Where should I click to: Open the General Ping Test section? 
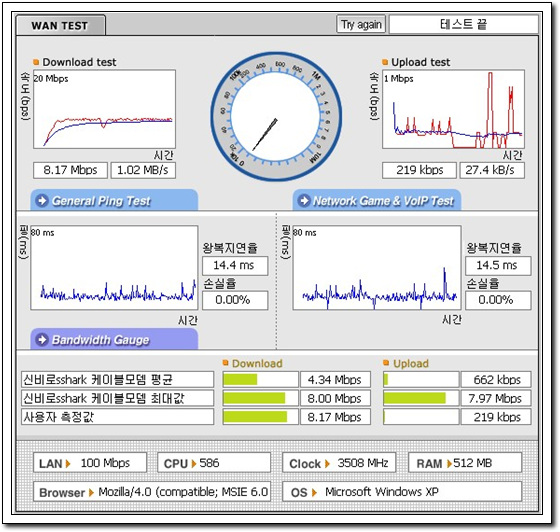[114, 200]
